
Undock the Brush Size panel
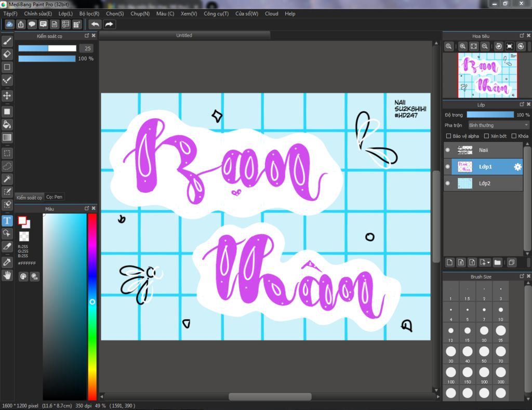(522, 276)
